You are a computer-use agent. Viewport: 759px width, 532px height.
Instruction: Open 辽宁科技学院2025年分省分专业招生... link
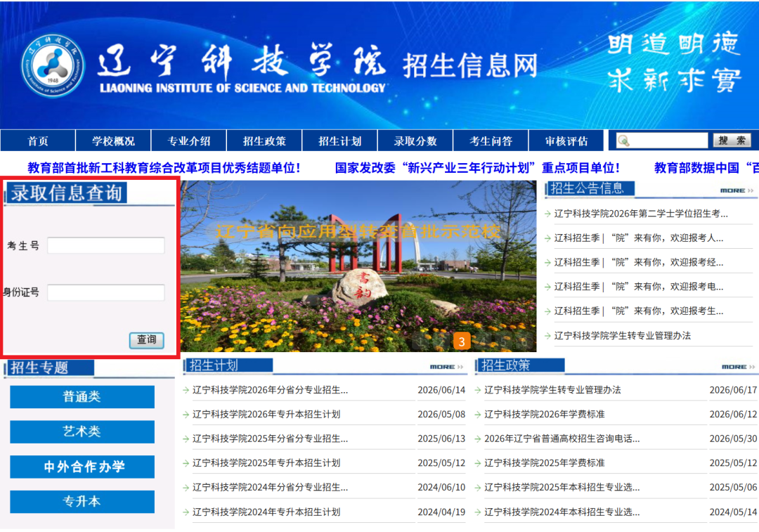click(270, 439)
